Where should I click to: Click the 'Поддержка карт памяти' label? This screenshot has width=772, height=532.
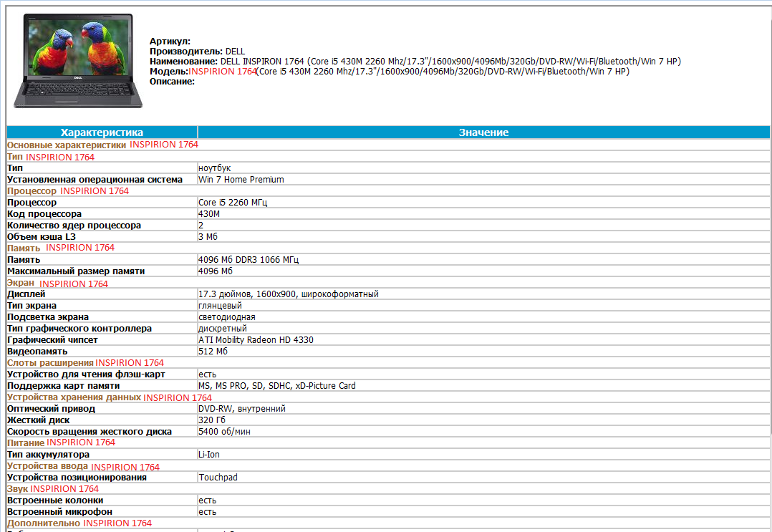click(x=64, y=386)
